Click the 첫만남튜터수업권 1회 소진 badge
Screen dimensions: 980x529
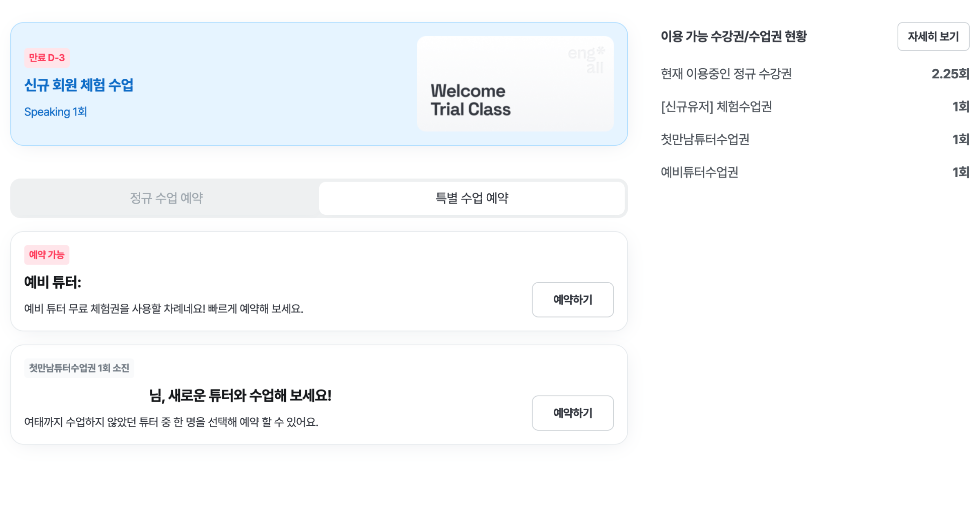click(79, 368)
